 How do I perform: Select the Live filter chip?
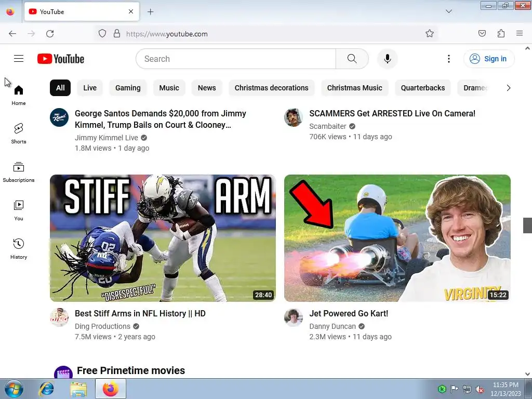click(90, 88)
